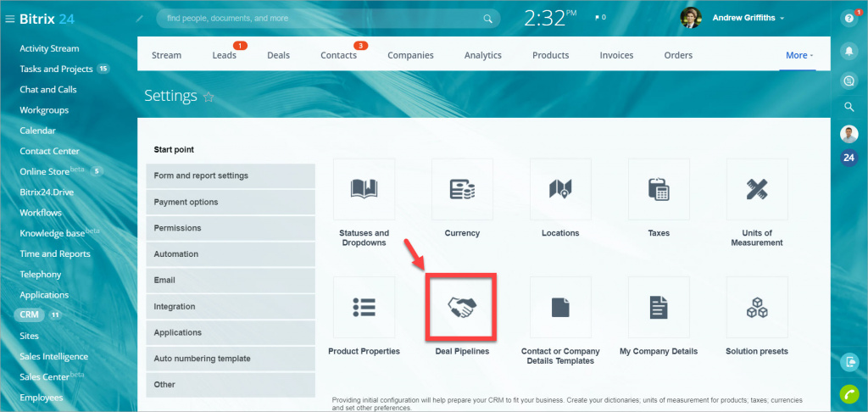The height and width of the screenshot is (412, 868).
Task: Switch to the Contacts tab
Action: (x=338, y=55)
